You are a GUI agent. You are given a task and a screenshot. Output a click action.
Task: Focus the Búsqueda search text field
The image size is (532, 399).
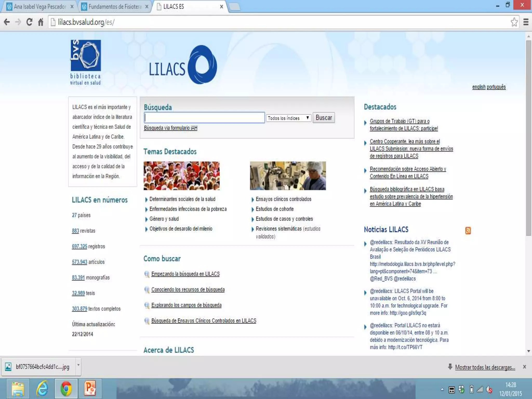pos(204,118)
